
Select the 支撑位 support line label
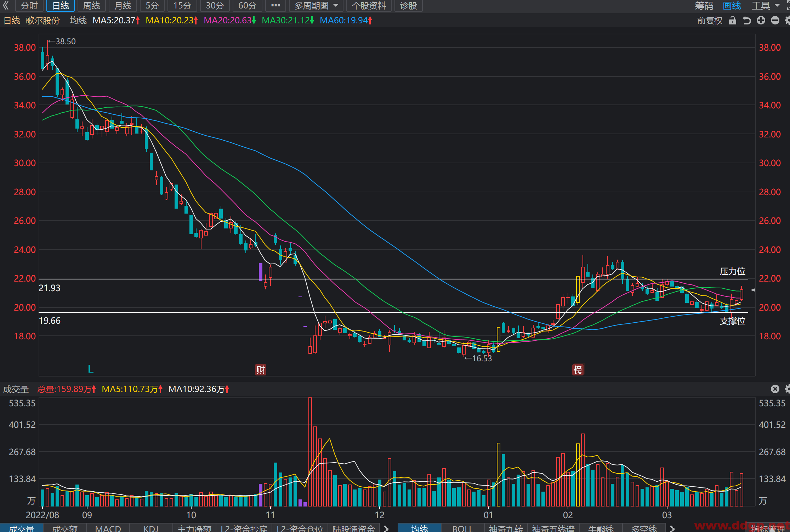(733, 321)
